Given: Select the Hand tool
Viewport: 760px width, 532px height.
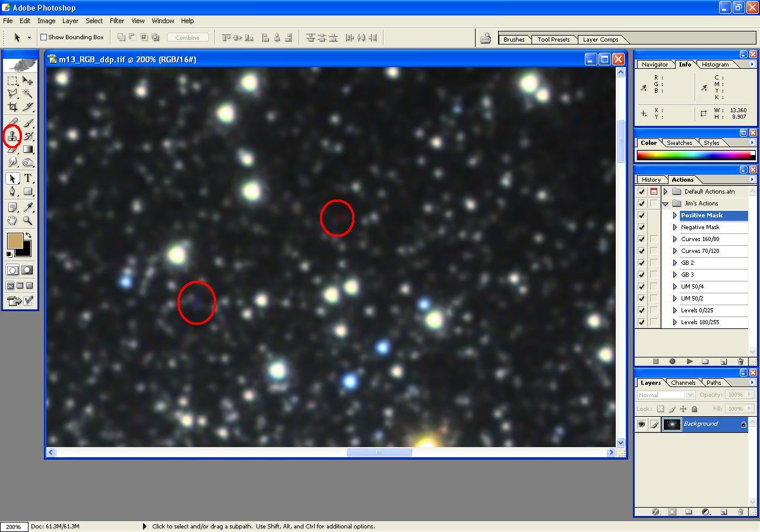Looking at the screenshot, I should coord(12,221).
